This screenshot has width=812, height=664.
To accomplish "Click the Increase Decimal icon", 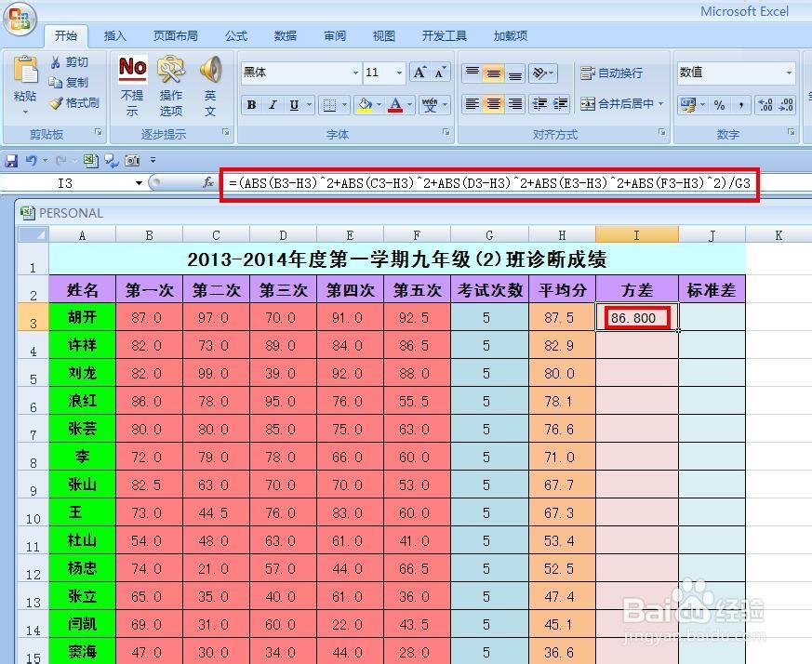I will [765, 104].
